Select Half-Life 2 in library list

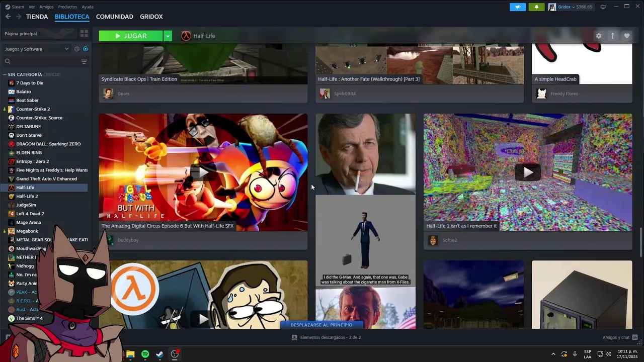(27, 196)
